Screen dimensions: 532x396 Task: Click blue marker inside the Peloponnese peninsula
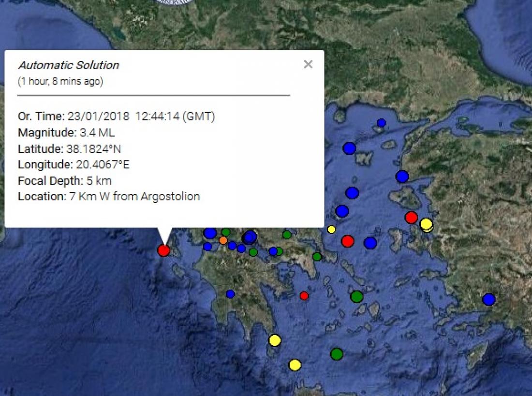pyautogui.click(x=230, y=293)
